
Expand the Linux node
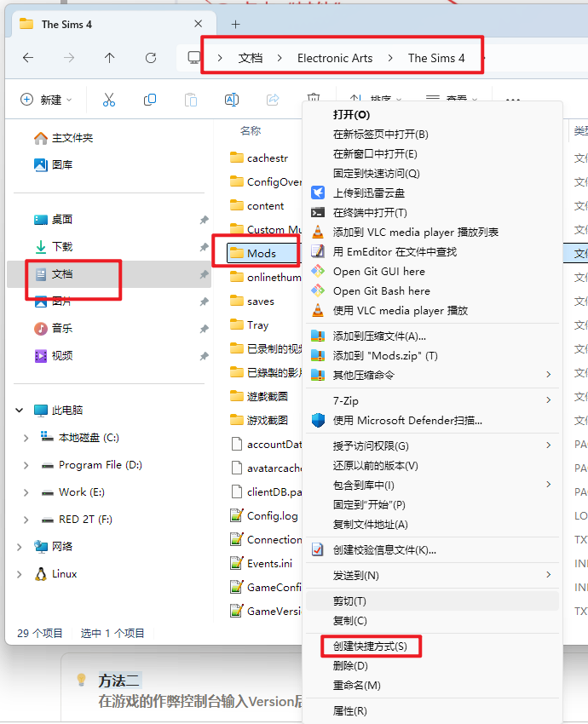click(x=19, y=574)
